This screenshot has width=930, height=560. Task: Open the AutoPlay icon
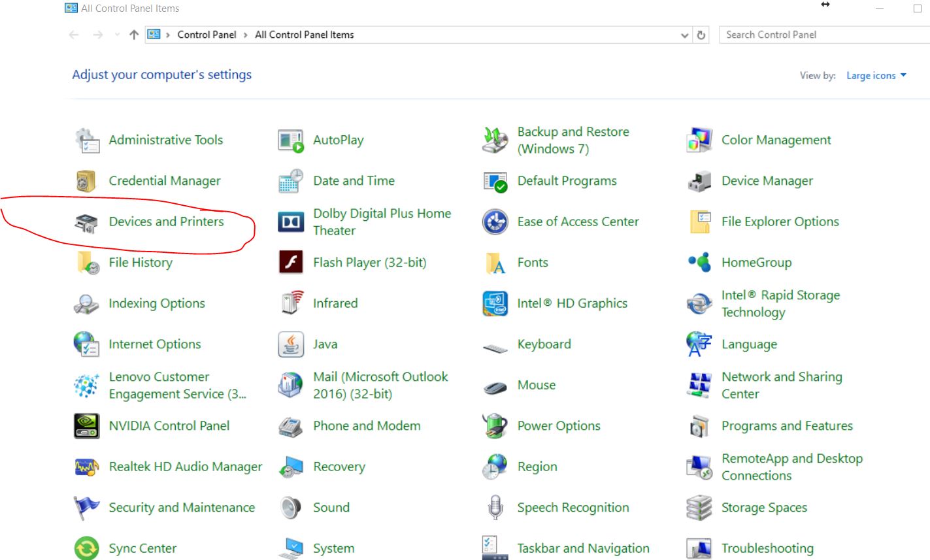[x=291, y=140]
